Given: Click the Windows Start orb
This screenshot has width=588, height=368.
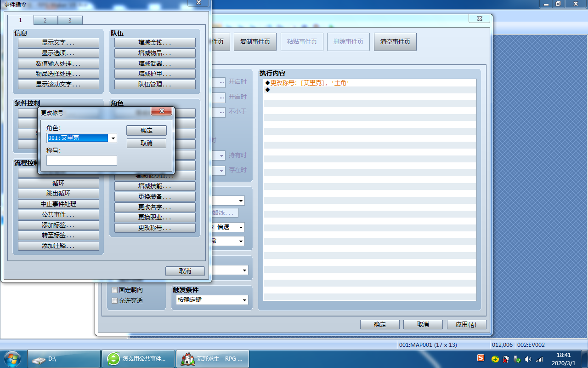Looking at the screenshot, I should [12, 359].
